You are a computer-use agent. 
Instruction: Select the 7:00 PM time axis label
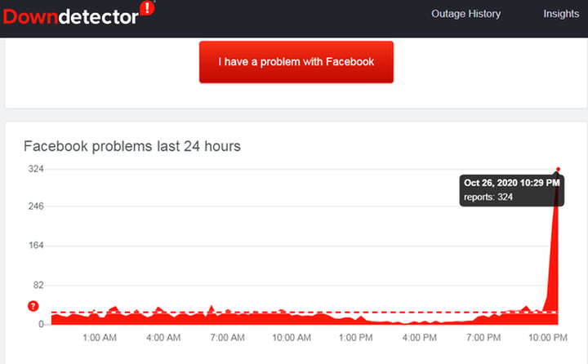coord(484,337)
